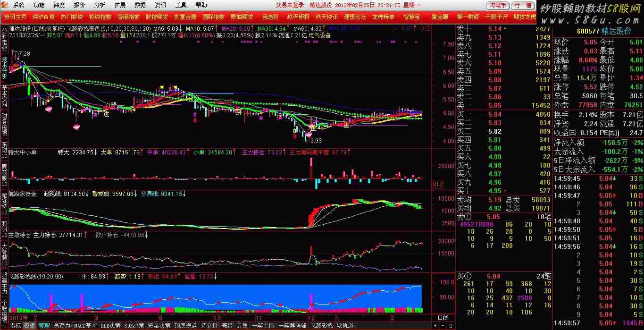Click 另存为 in the bottom bar
The width and height of the screenshot is (644, 330).
tap(62, 326)
